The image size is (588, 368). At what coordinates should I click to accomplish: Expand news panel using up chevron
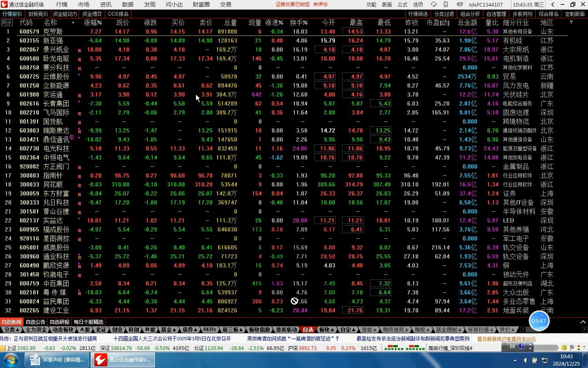click(583, 322)
